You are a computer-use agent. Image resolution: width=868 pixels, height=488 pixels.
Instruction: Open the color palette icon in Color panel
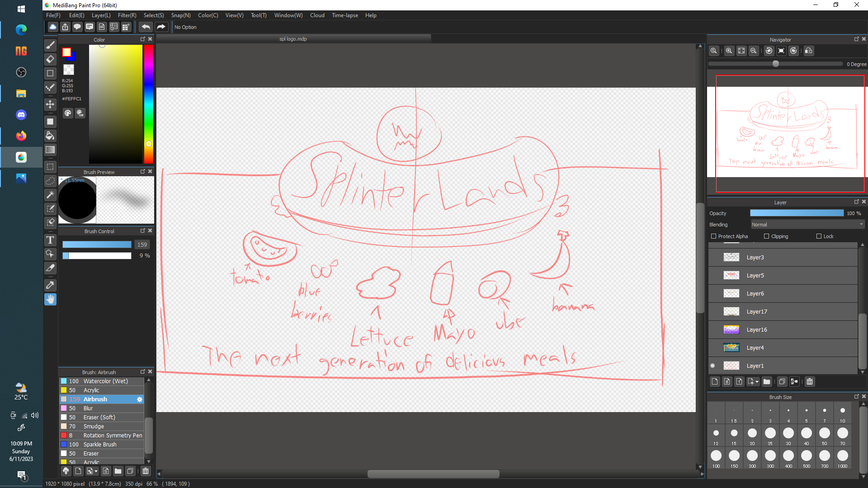pyautogui.click(x=68, y=113)
